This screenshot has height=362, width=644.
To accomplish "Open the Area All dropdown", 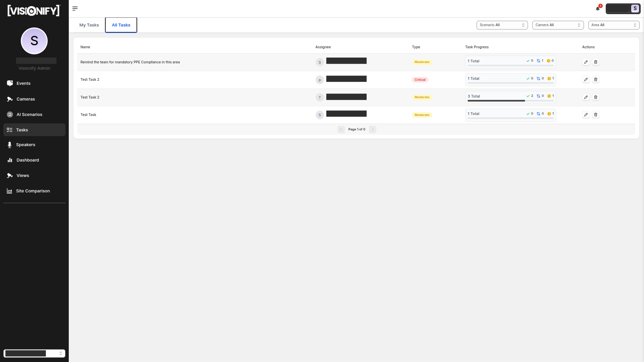I will click(x=614, y=25).
